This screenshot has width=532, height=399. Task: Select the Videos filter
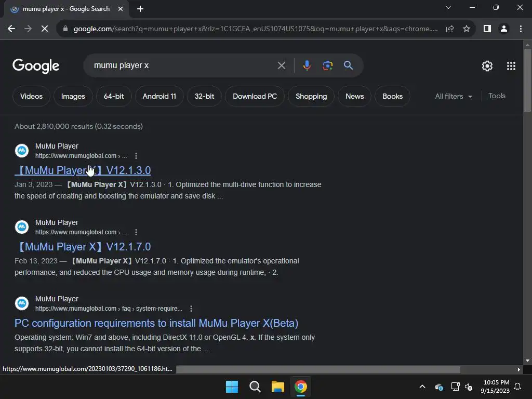coord(31,96)
